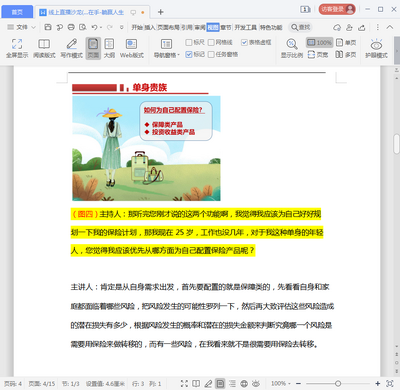400x390 pixels.
Task: Click the Undo arrow icon
Action: tap(94, 27)
